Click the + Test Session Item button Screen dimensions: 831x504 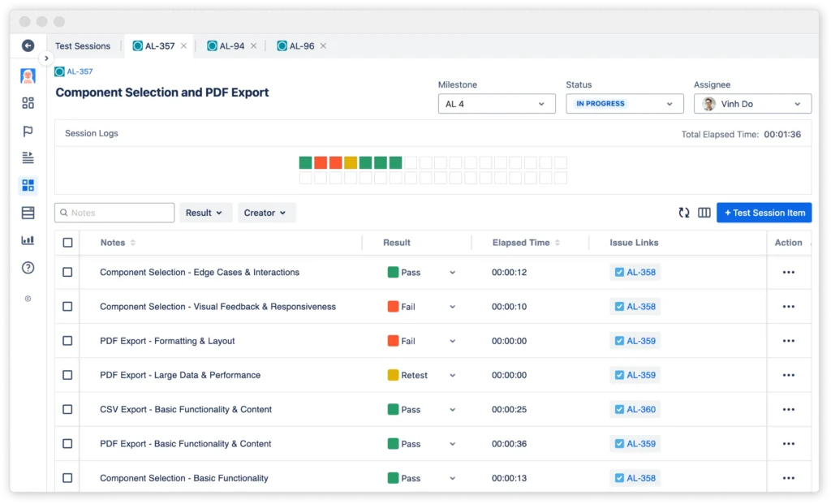(764, 213)
